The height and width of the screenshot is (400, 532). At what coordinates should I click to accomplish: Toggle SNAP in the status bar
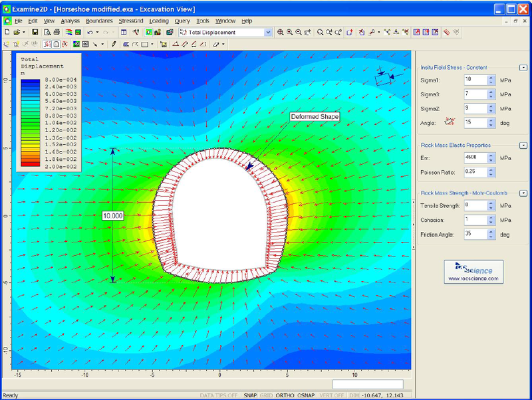click(x=250, y=395)
